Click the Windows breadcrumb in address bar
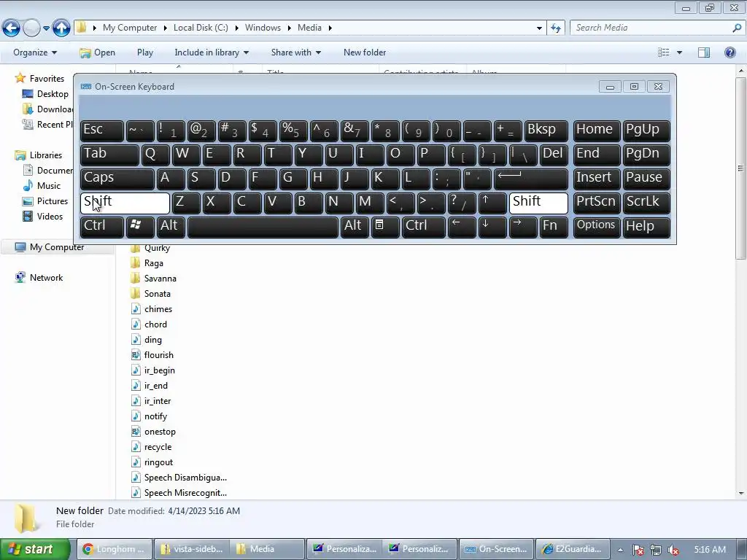The image size is (747, 560). tap(263, 28)
